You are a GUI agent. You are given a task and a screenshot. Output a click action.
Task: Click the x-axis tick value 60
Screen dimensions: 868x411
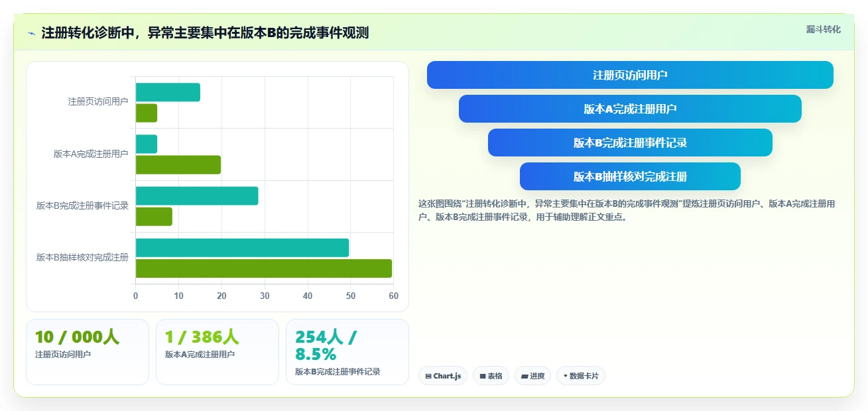click(394, 296)
